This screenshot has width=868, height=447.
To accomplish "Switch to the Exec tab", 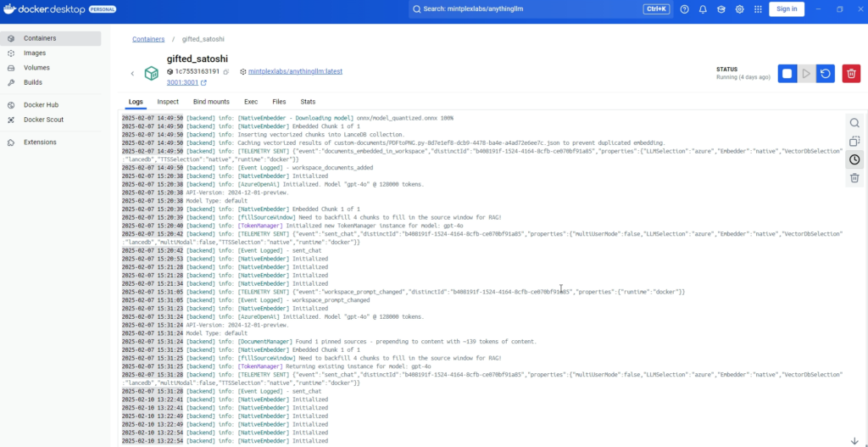I will (x=251, y=102).
